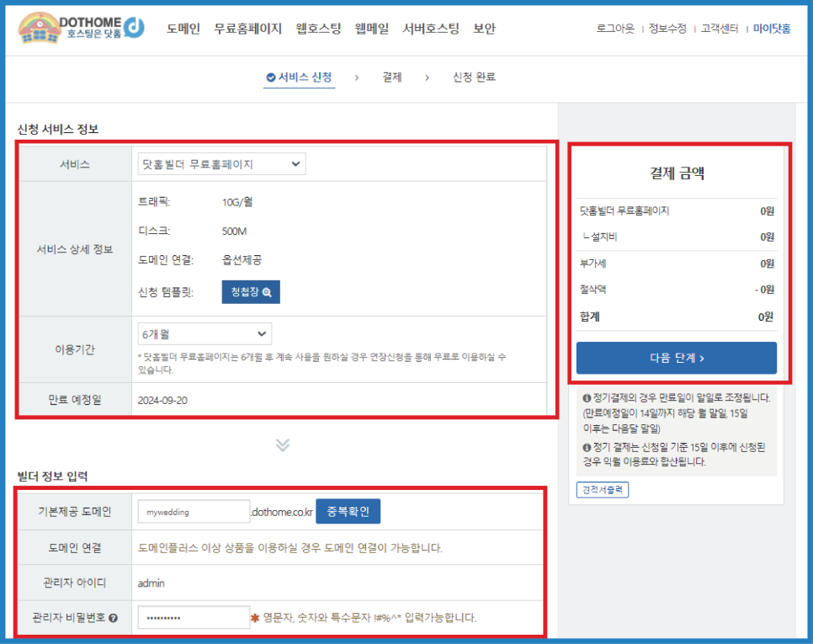Open the 무료홈페이지 menu
The image size is (813, 644).
pos(247,29)
